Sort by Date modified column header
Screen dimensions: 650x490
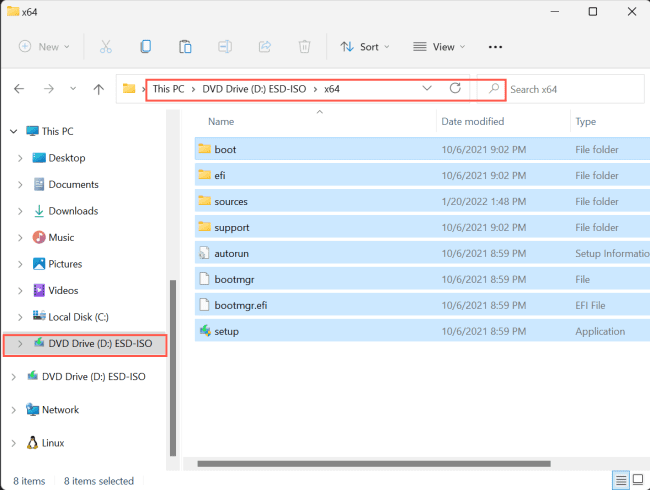(473, 121)
